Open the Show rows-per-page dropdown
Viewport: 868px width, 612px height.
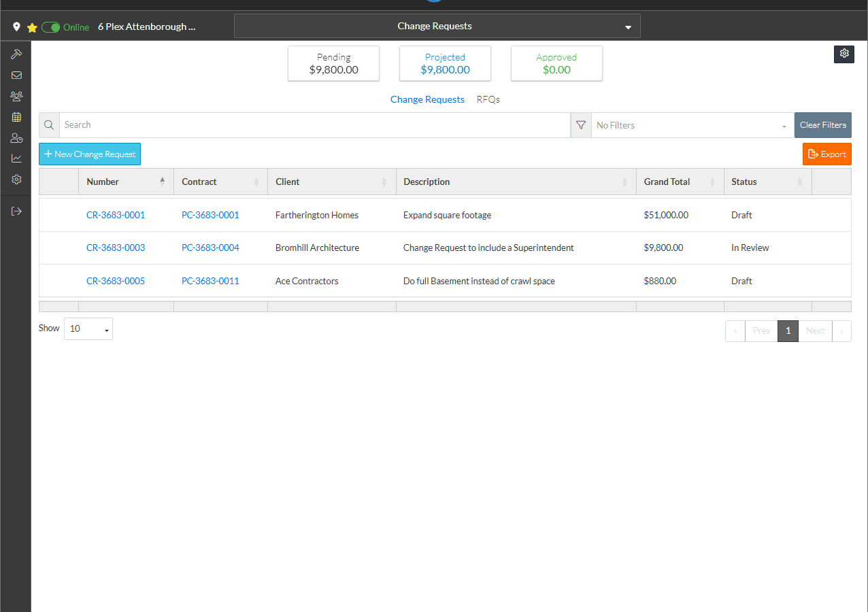pyautogui.click(x=88, y=329)
